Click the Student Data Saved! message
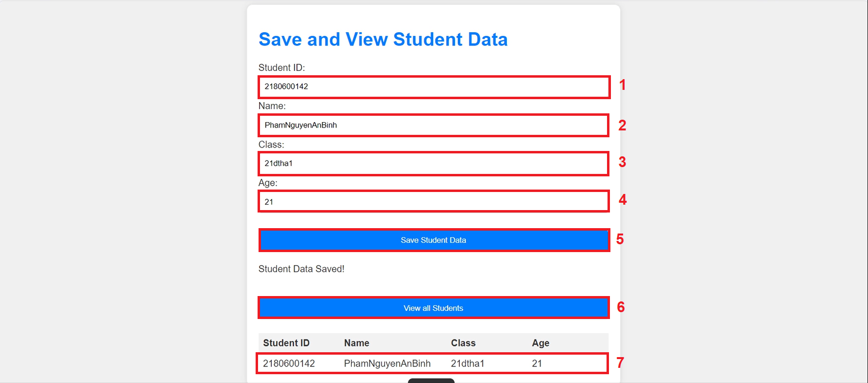 coord(302,269)
